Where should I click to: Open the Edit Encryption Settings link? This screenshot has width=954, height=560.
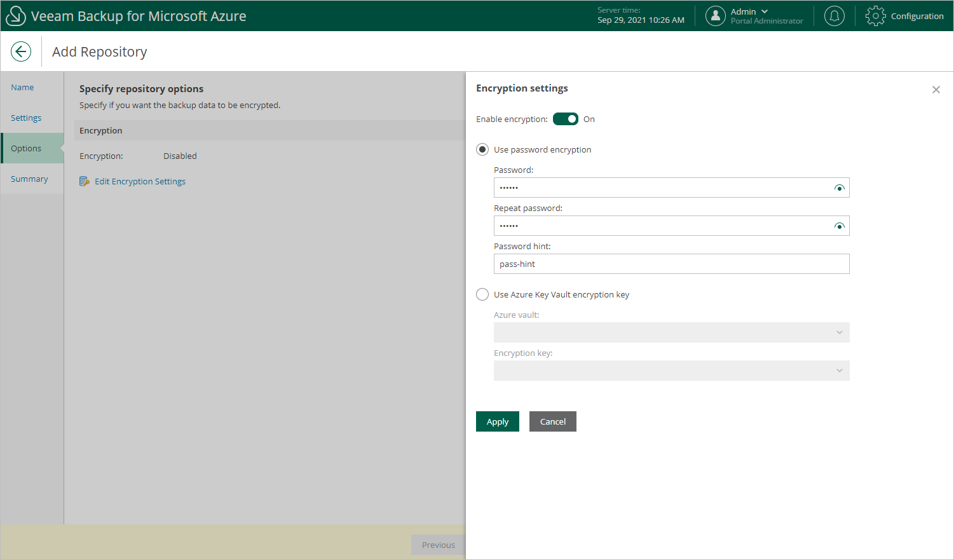(x=140, y=181)
